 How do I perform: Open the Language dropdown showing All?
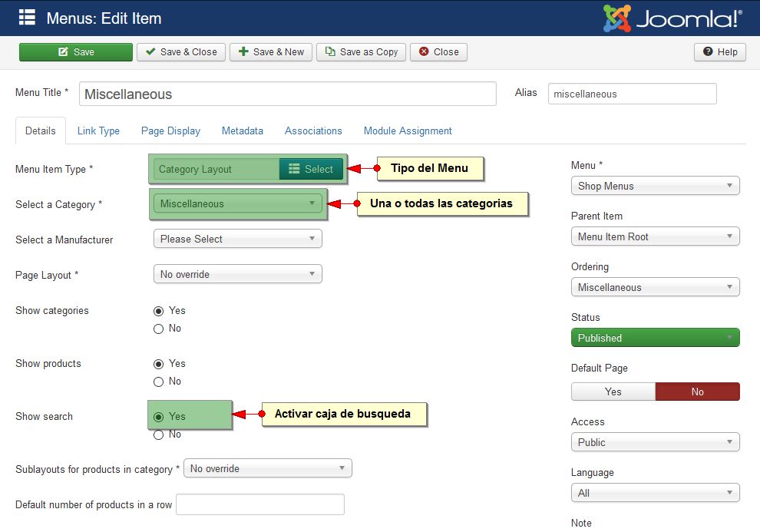(656, 493)
